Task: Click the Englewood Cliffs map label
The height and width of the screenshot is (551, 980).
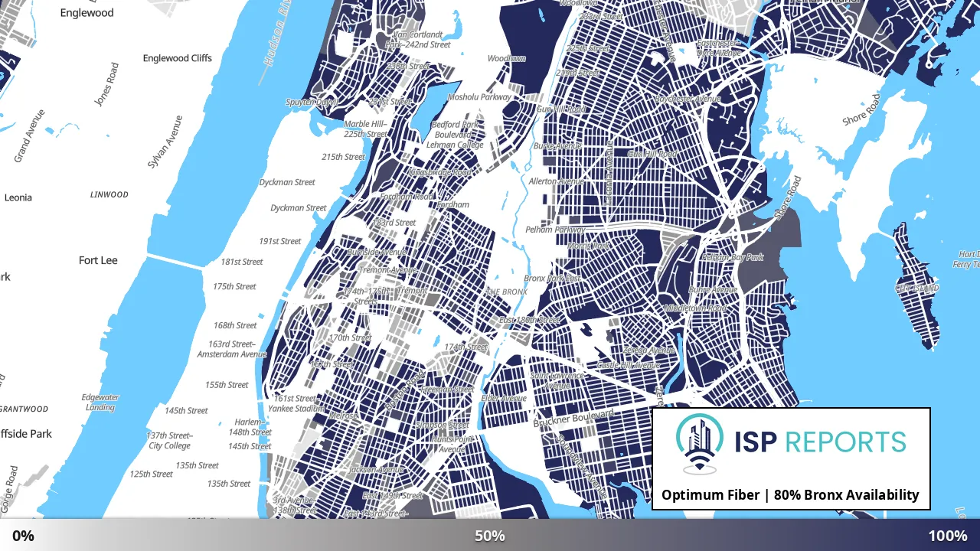Action: (x=178, y=58)
